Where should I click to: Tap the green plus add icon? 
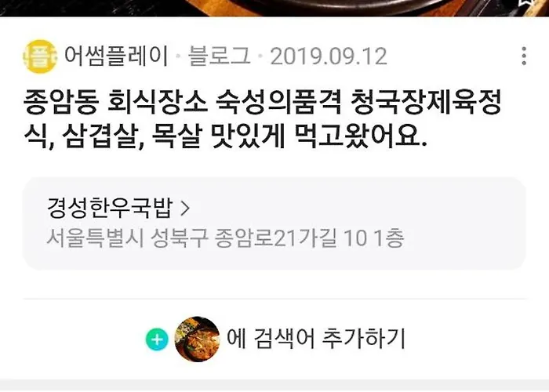coord(157,339)
